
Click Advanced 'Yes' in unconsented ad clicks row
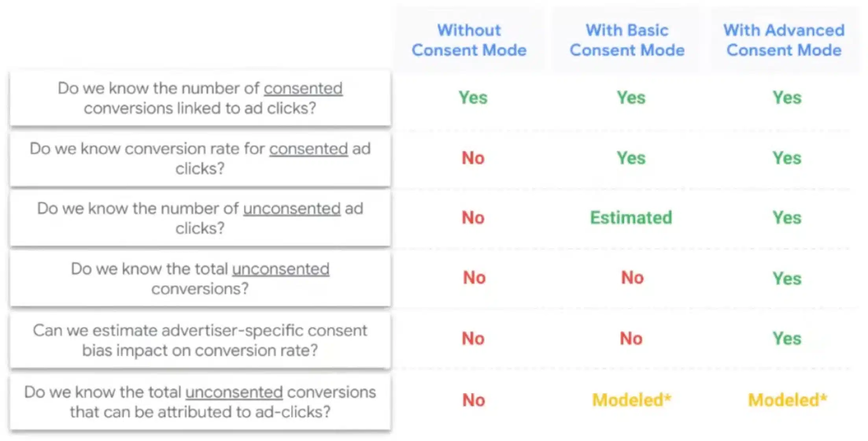point(787,218)
